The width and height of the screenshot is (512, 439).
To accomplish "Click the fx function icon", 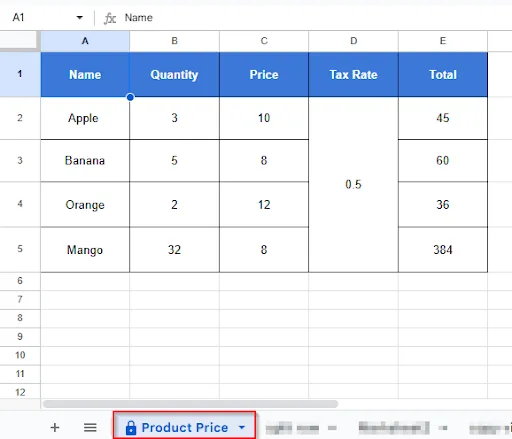I will tap(110, 18).
